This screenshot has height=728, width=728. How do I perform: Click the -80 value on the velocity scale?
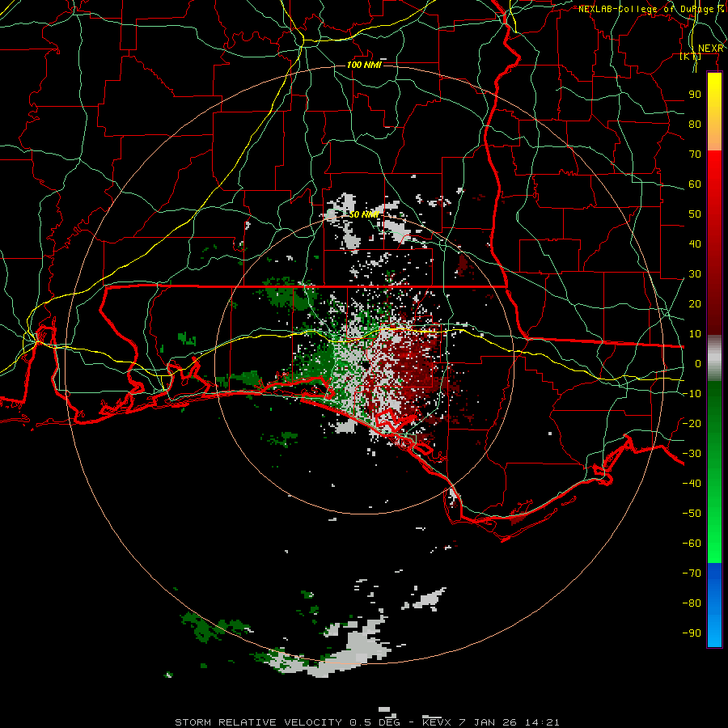pyautogui.click(x=692, y=603)
